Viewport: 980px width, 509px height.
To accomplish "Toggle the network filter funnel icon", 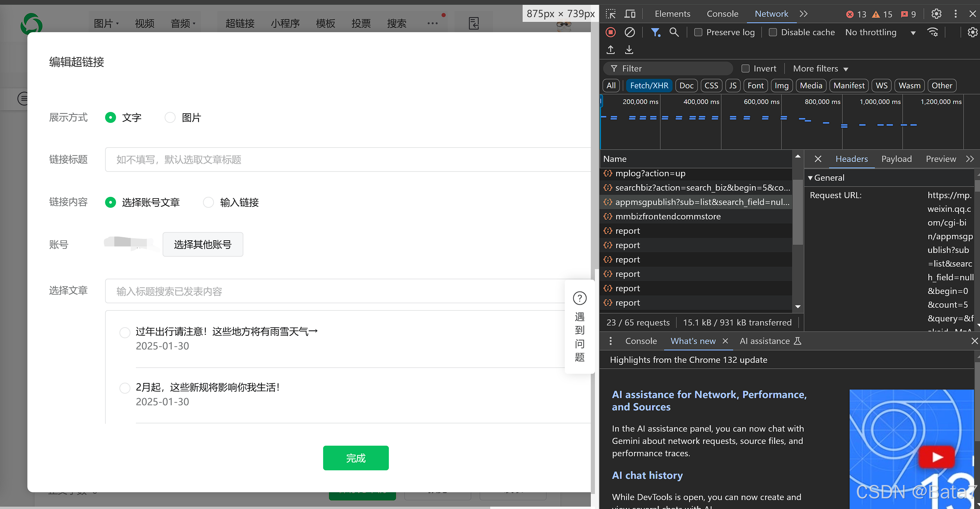I will click(655, 32).
